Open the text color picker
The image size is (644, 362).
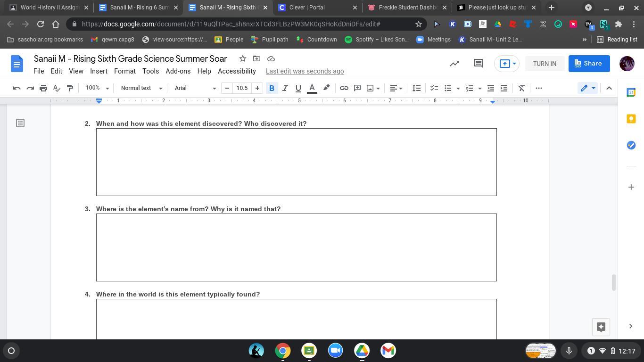tap(312, 88)
